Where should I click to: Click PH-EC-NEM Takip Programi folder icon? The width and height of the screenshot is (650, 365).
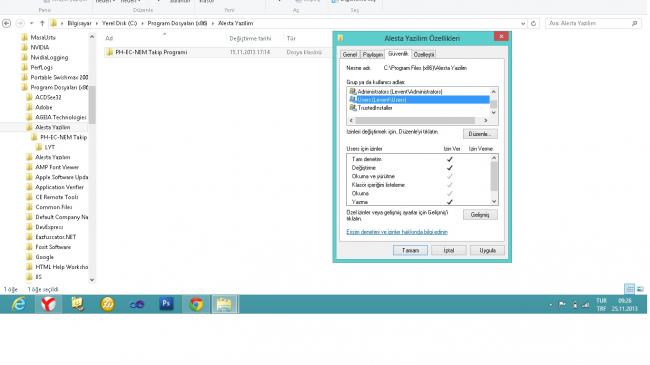109,52
